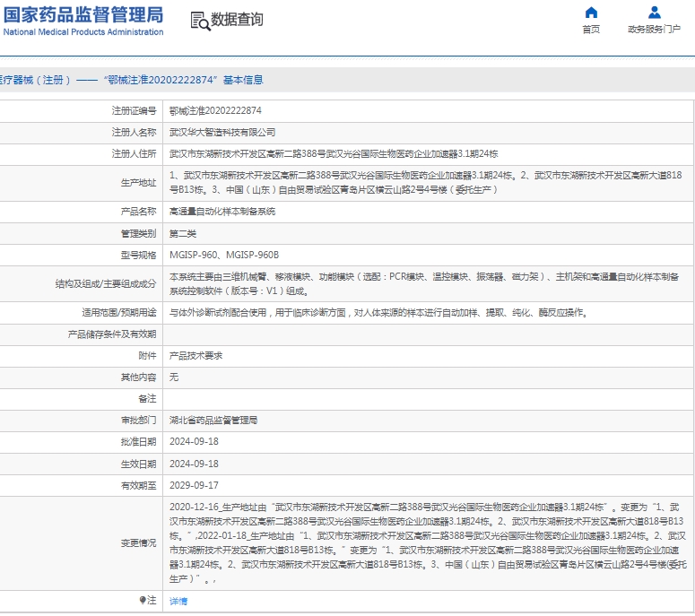Image resolution: width=695 pixels, height=616 pixels.
Task: Click the structure and composition description
Action: [x=424, y=284]
